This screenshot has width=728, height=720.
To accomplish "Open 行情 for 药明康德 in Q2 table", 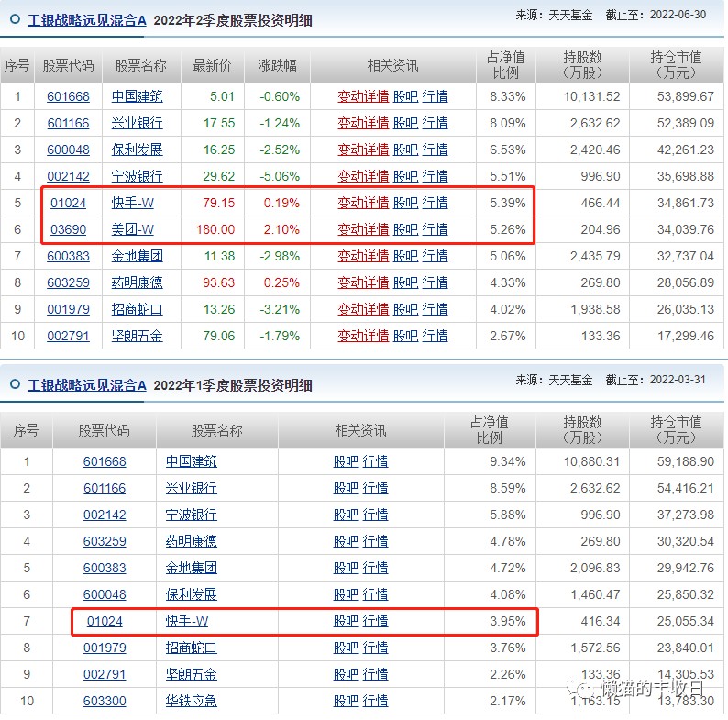I will click(435, 282).
